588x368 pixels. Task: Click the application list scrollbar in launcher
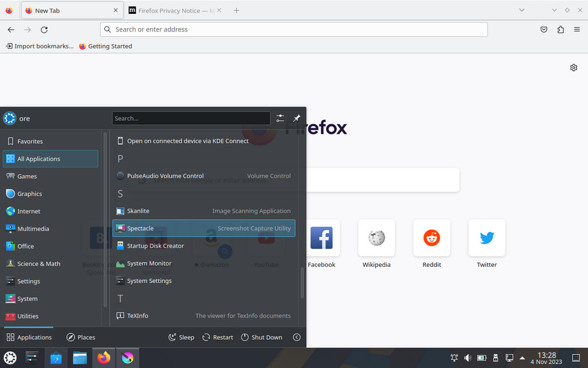[x=302, y=283]
